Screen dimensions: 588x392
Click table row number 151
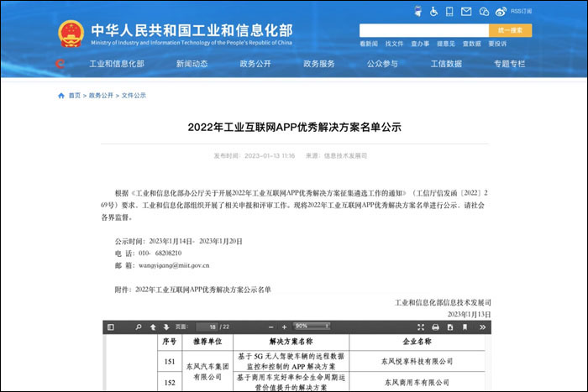point(170,362)
